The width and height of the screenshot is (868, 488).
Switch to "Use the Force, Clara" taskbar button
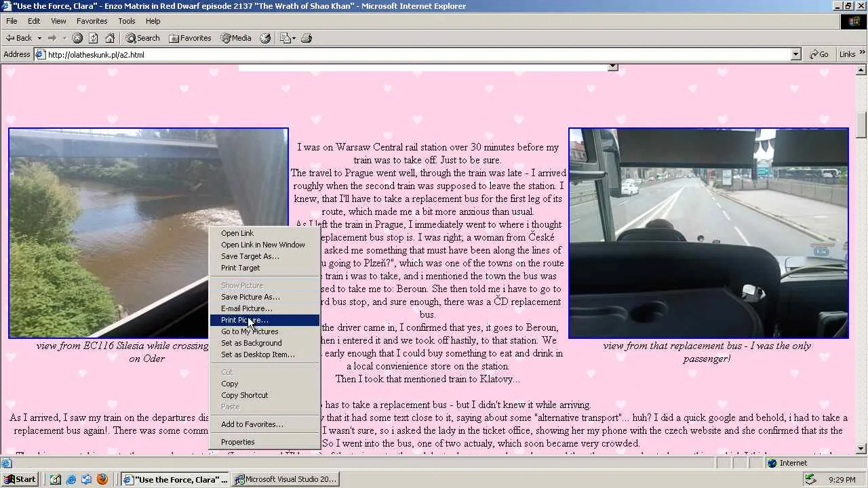click(x=176, y=479)
